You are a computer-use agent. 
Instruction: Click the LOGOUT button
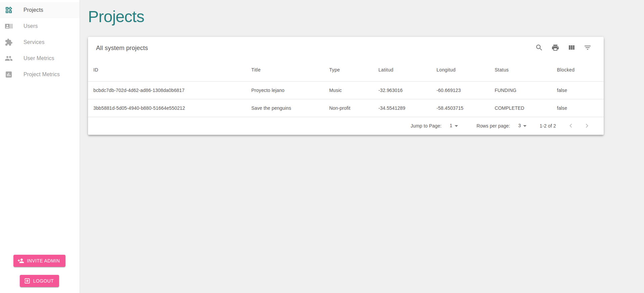[39, 281]
